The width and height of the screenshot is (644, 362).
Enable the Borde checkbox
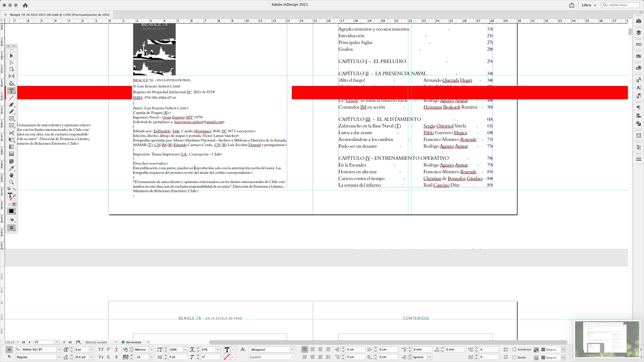pyautogui.click(x=514, y=358)
